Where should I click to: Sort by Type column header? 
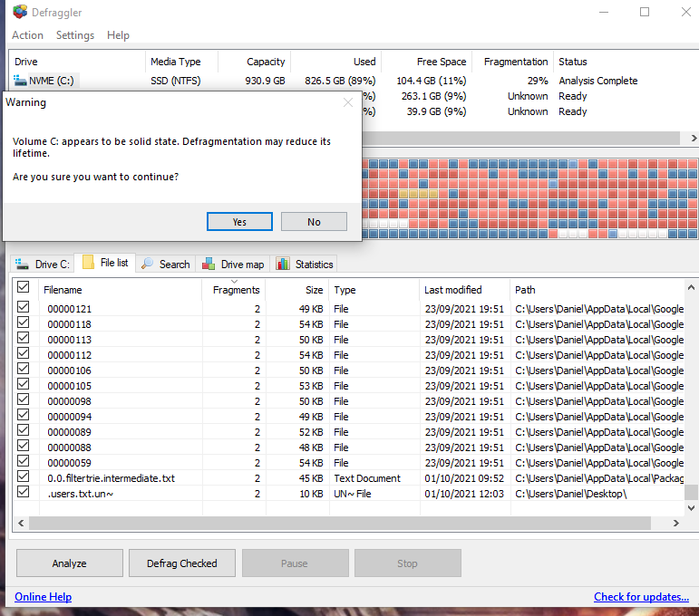(374, 290)
